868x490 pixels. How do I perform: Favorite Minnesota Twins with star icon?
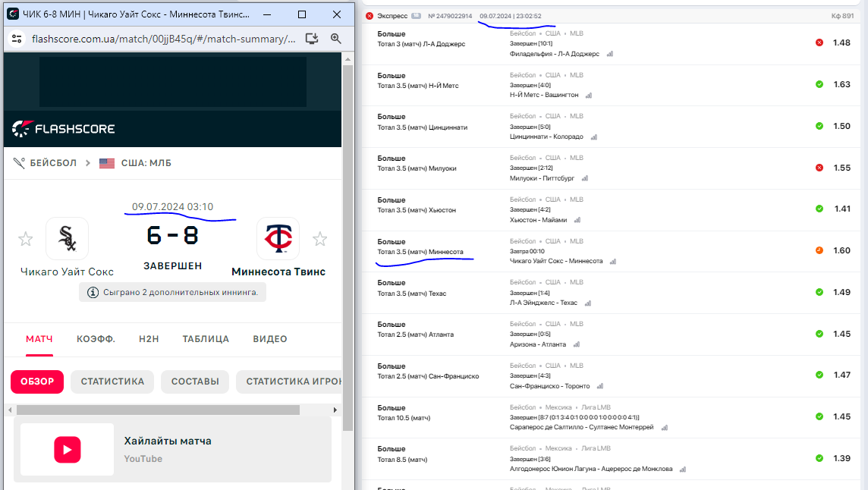point(320,239)
